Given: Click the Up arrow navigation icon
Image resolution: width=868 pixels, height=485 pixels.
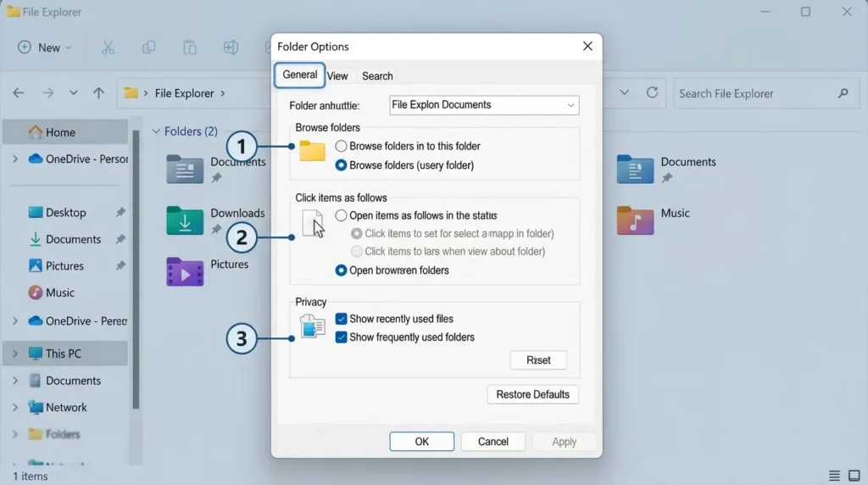Looking at the screenshot, I should click(x=98, y=93).
